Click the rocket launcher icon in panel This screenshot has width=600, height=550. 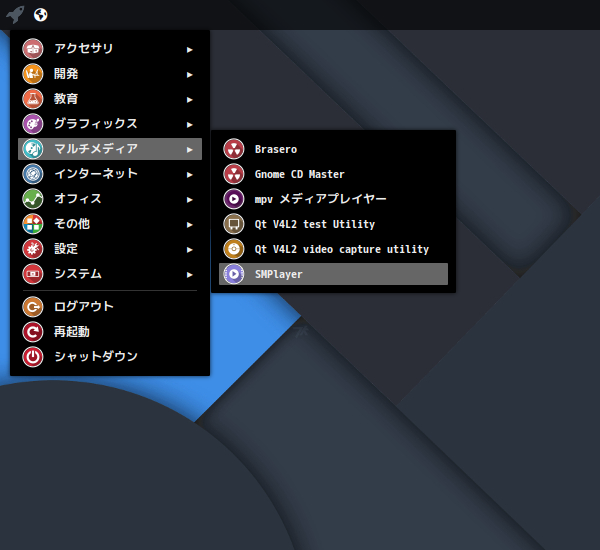click(15, 15)
